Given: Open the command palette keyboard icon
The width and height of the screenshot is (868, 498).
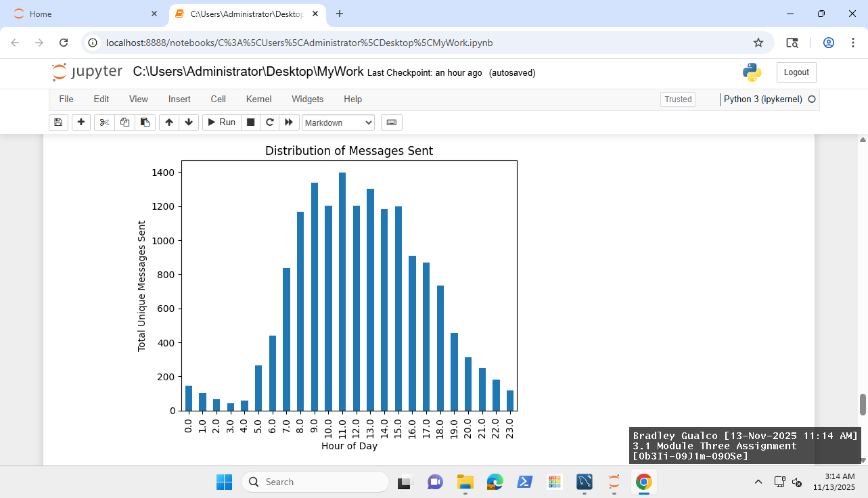Looking at the screenshot, I should pyautogui.click(x=392, y=122).
